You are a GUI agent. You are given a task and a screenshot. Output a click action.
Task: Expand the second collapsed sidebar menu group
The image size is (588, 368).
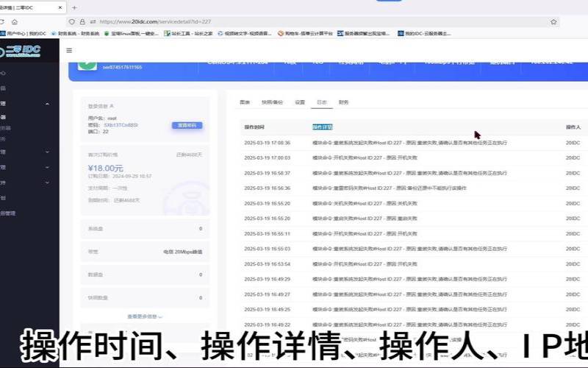47,166
